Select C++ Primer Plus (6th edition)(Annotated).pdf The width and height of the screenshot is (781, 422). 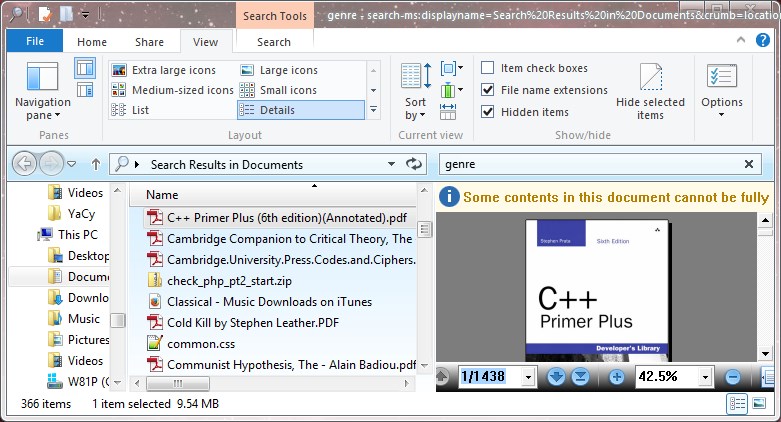[279, 218]
